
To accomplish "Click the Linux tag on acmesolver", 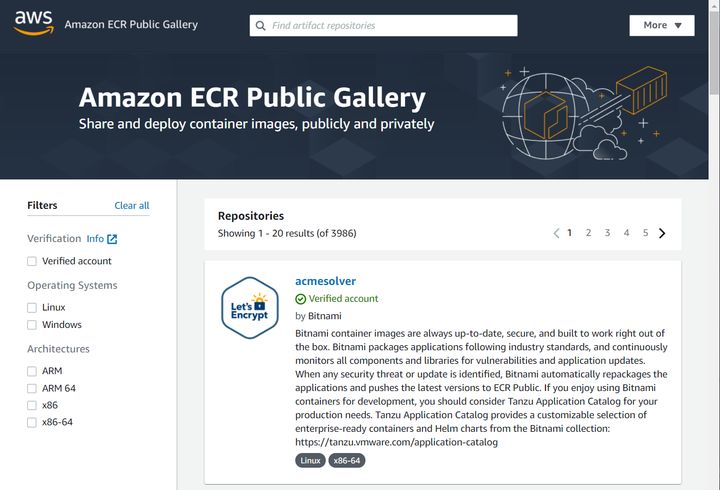I will [310, 461].
